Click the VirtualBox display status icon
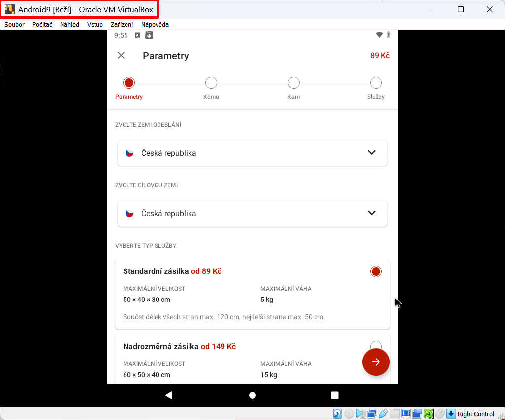The width and height of the screenshot is (505, 420). (x=406, y=414)
